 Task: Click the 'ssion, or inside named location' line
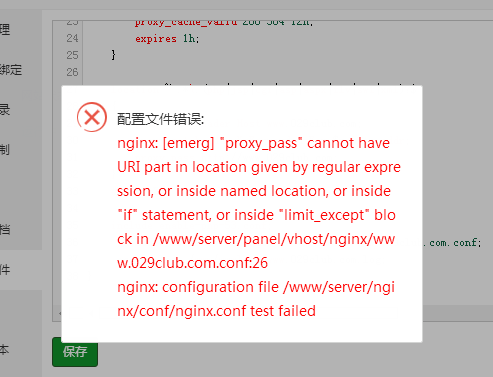[254, 191]
